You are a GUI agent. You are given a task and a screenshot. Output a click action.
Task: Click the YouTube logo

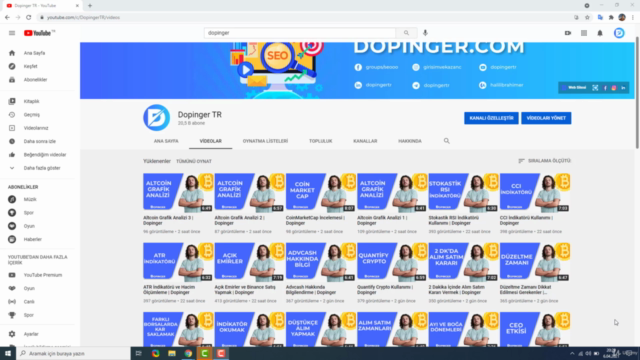pos(39,33)
